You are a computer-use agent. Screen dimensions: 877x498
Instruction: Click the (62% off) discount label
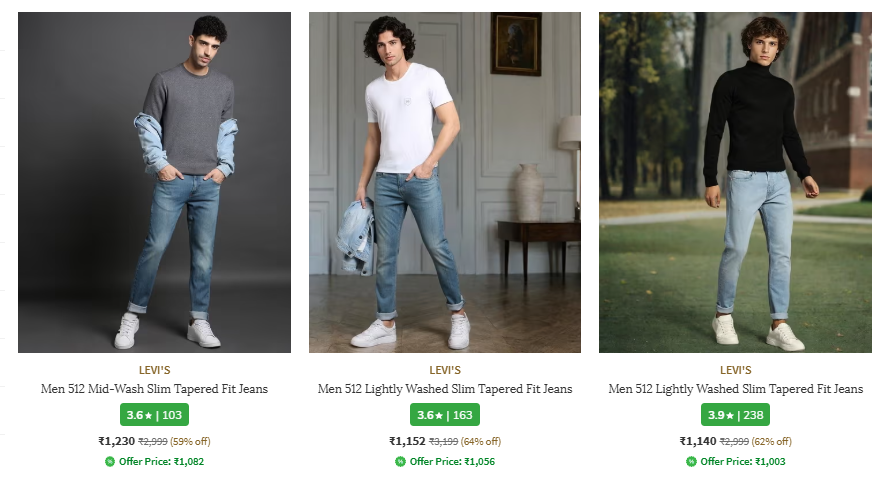coord(771,441)
